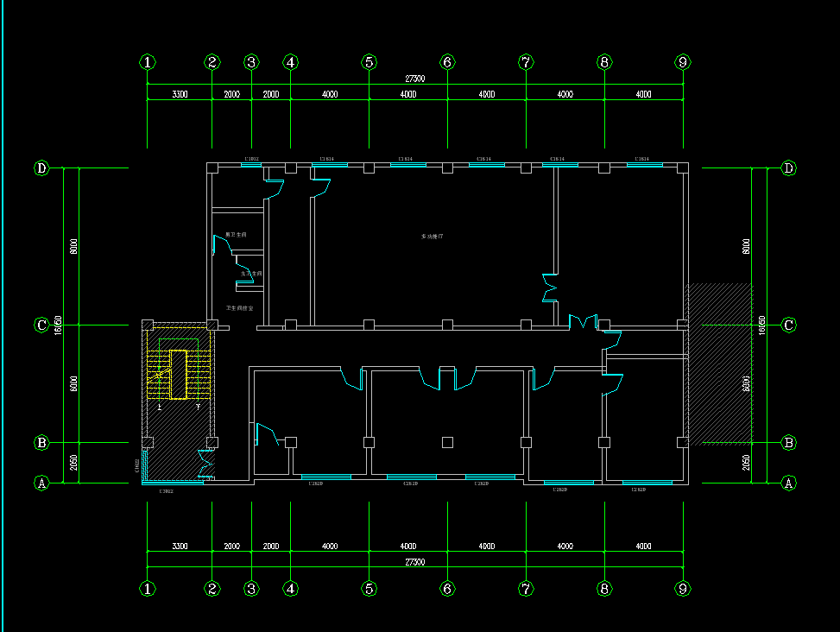Select the double door on axis C
Viewport: 840px width, 632px height.
584,323
